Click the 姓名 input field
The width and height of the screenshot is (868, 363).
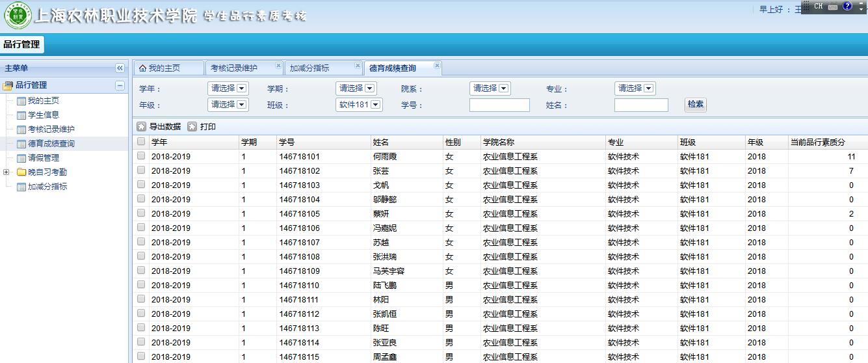[640, 105]
